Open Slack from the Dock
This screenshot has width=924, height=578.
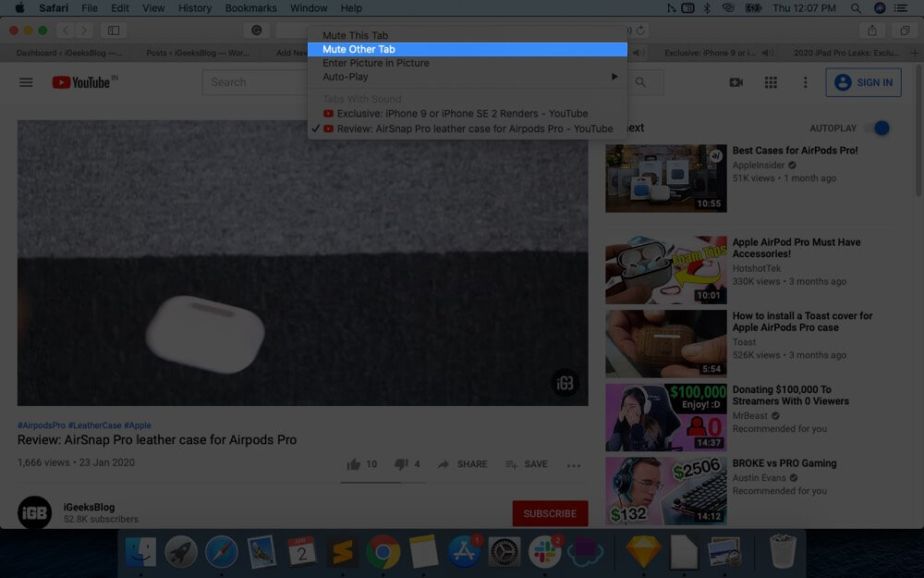point(544,552)
